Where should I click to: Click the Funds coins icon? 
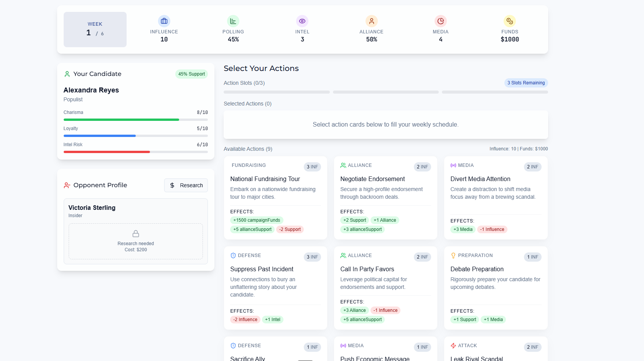[509, 21]
